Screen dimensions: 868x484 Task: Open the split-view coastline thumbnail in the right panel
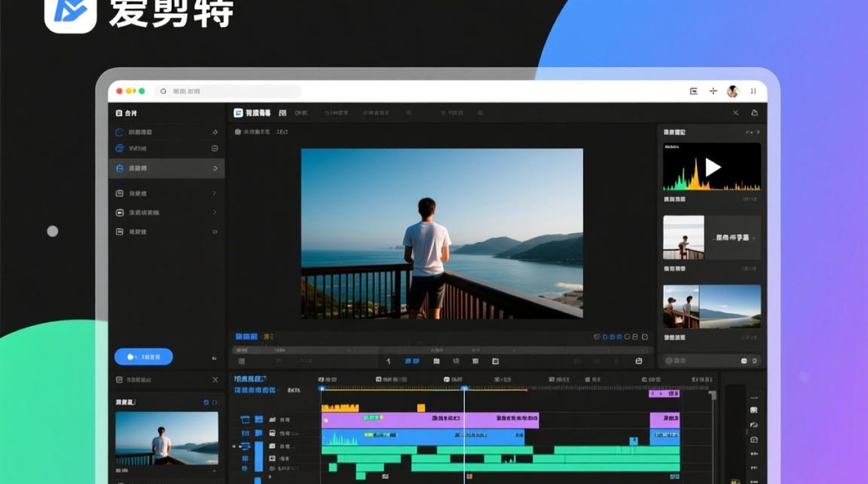click(712, 307)
